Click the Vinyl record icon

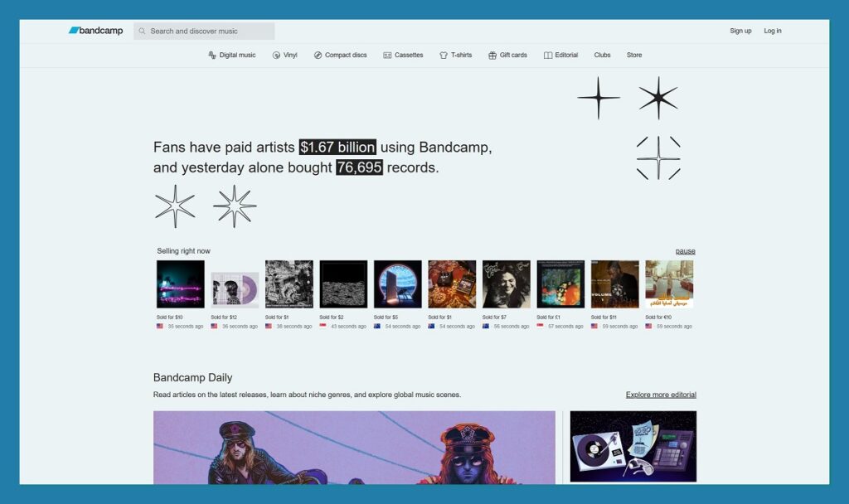276,56
